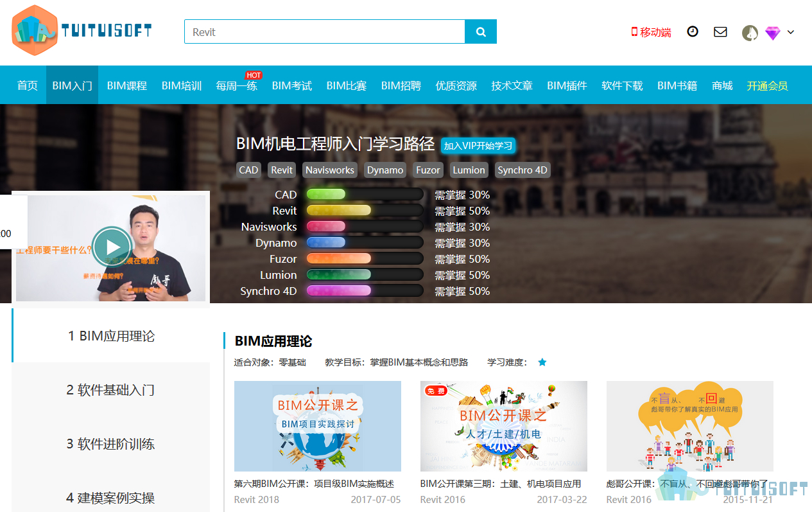Open BIM考试 navigation item
The height and width of the screenshot is (512, 812).
[292, 85]
